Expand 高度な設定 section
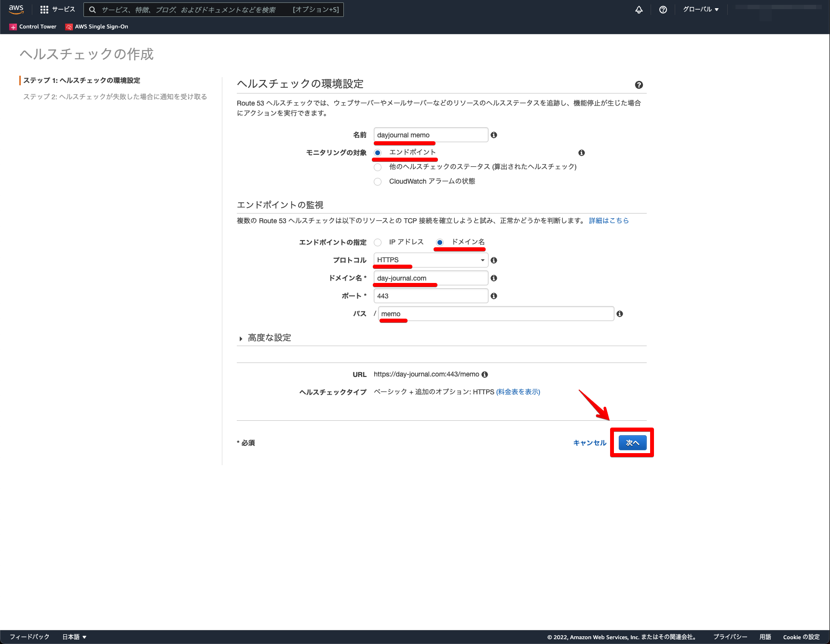This screenshot has width=830, height=644. (265, 338)
